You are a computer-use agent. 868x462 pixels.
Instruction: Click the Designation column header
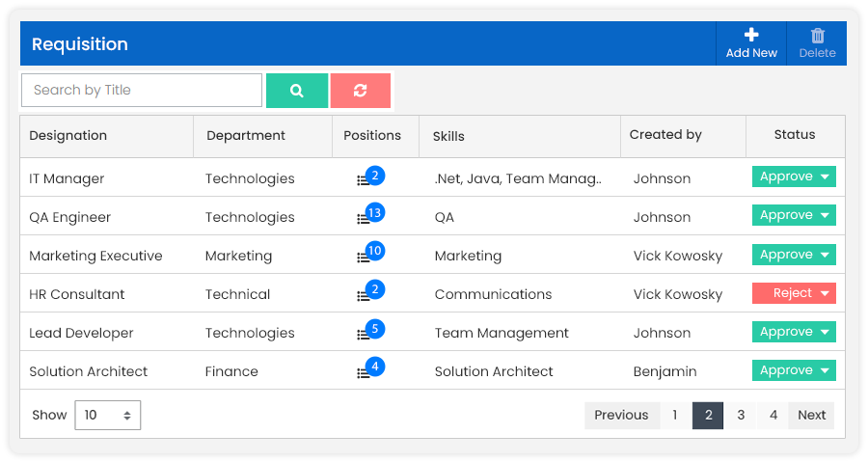tap(68, 136)
